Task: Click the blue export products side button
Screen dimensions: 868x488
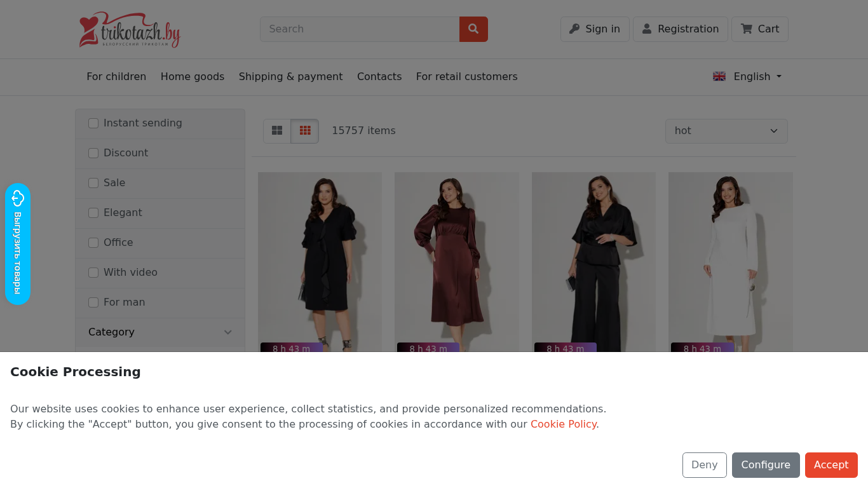Action: [x=18, y=244]
